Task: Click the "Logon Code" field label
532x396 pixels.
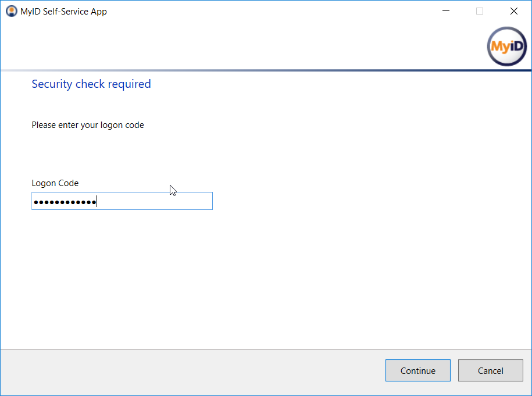Action: pos(55,183)
